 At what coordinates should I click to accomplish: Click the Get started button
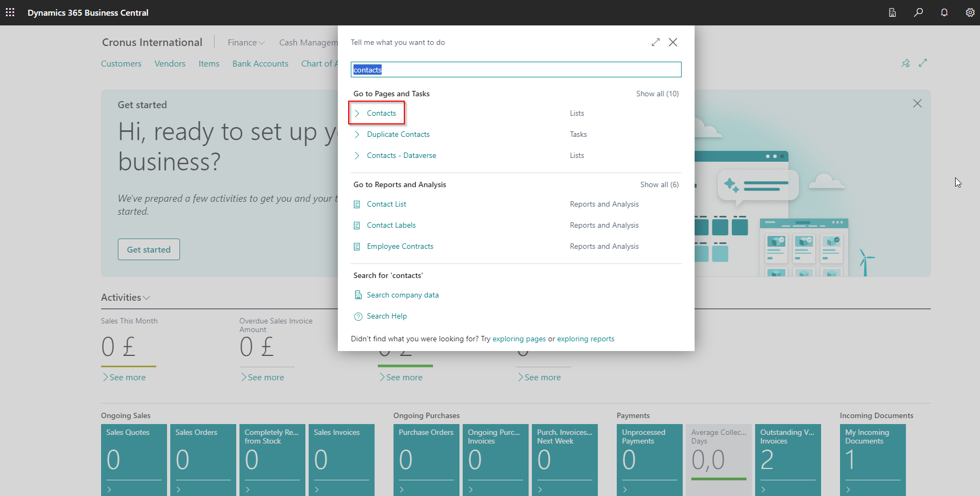coord(149,249)
